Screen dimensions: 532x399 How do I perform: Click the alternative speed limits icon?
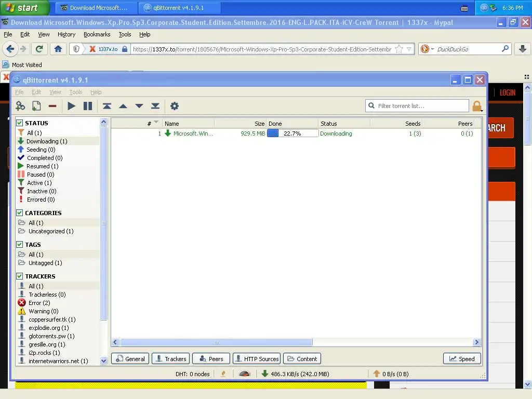pyautogui.click(x=245, y=374)
